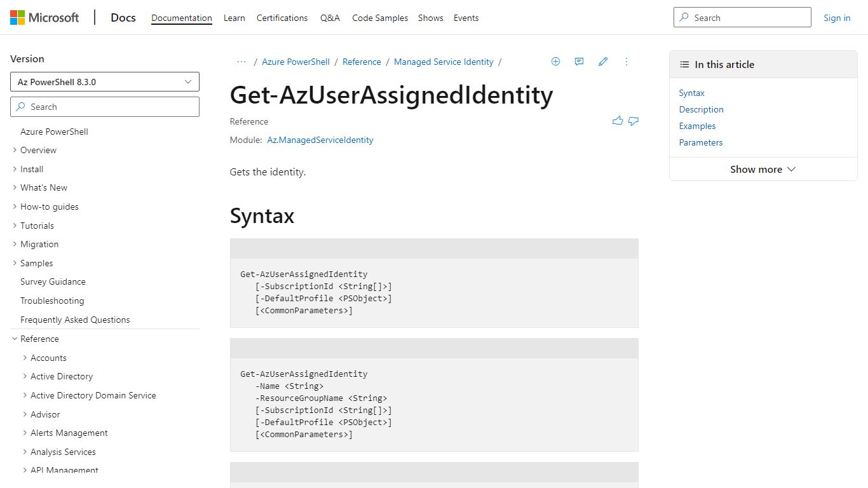
Task: Select the Certifications nav item
Action: [x=282, y=18]
